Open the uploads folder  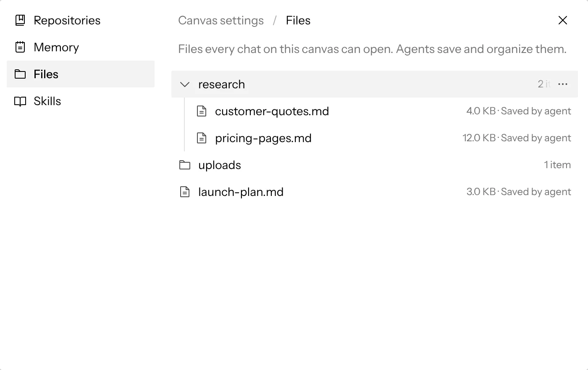tap(375, 165)
